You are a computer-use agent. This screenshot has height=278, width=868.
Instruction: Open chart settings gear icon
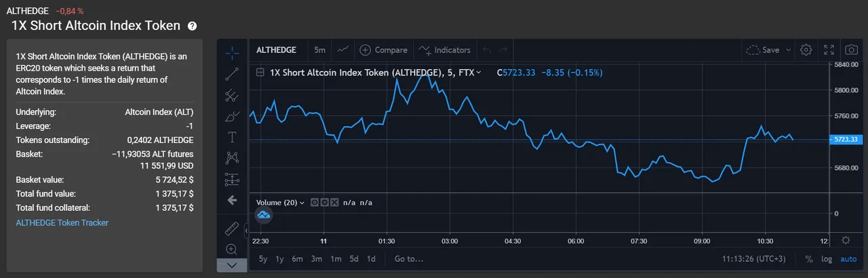(x=806, y=49)
